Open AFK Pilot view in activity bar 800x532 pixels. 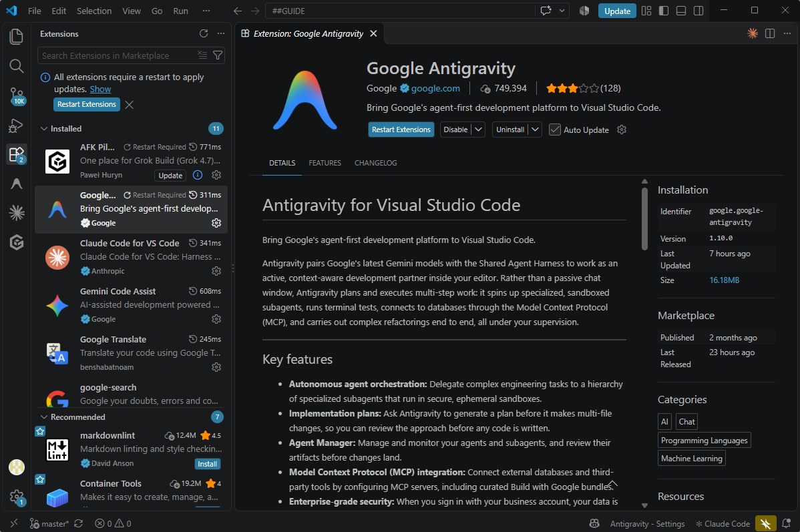pos(16,242)
